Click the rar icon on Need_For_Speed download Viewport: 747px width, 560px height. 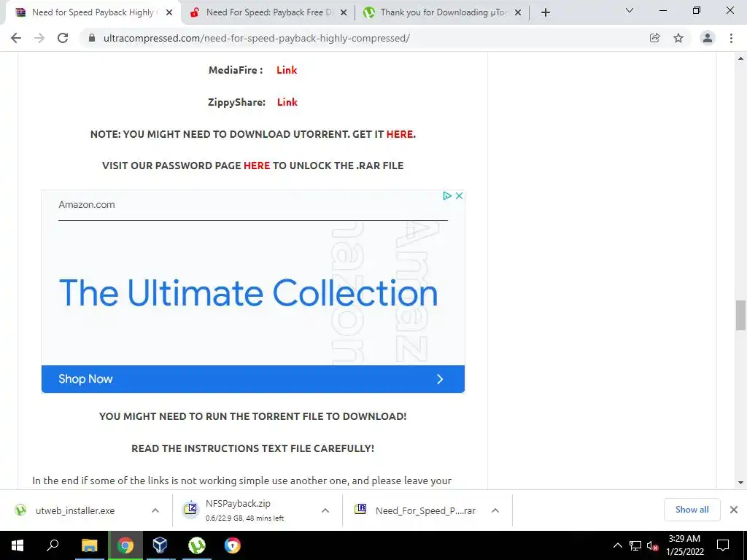point(360,510)
